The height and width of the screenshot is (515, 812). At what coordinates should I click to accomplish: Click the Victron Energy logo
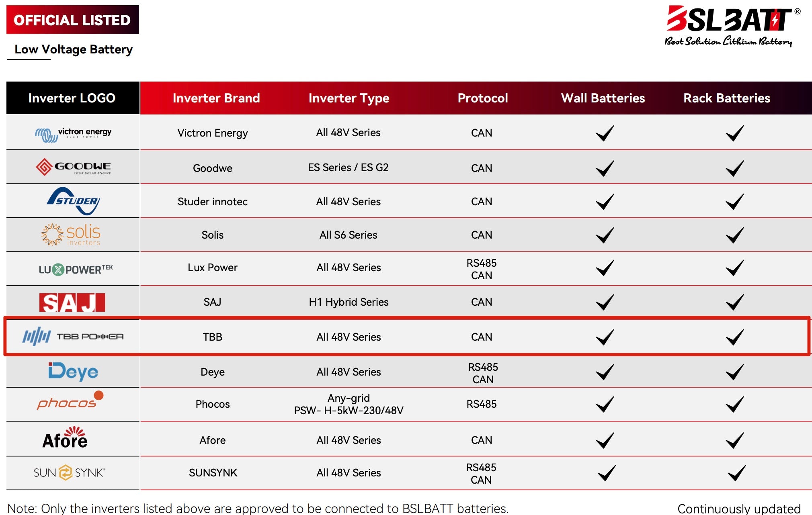click(x=73, y=133)
